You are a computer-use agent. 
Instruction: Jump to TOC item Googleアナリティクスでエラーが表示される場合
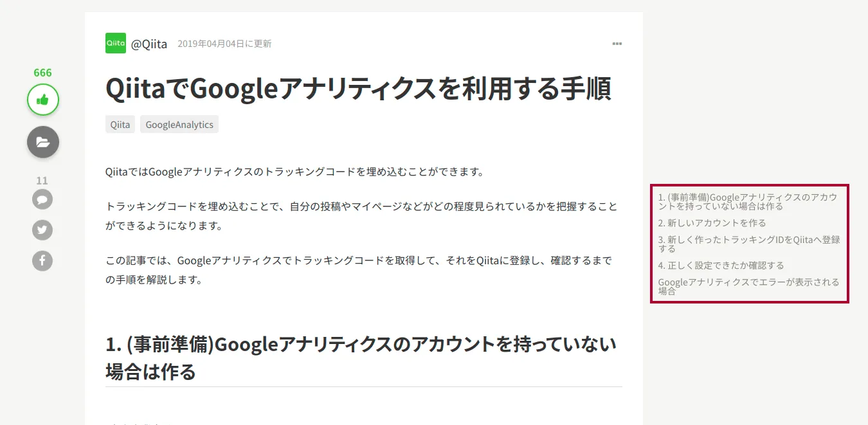[x=749, y=286]
